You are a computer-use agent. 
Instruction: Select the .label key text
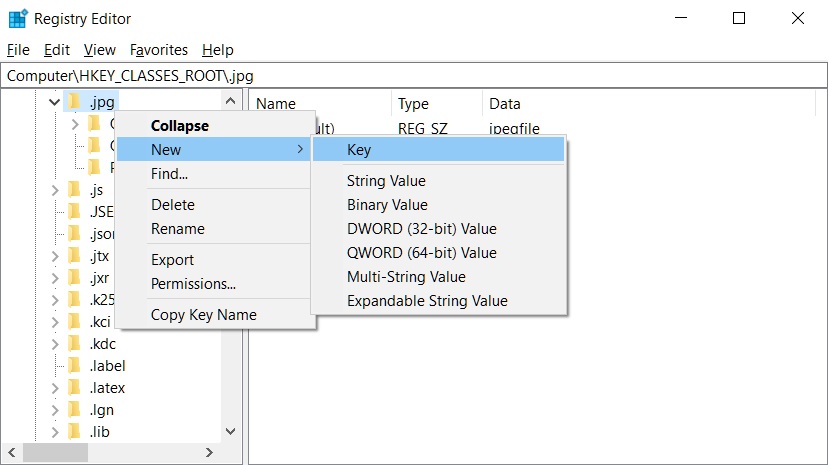[x=107, y=366]
